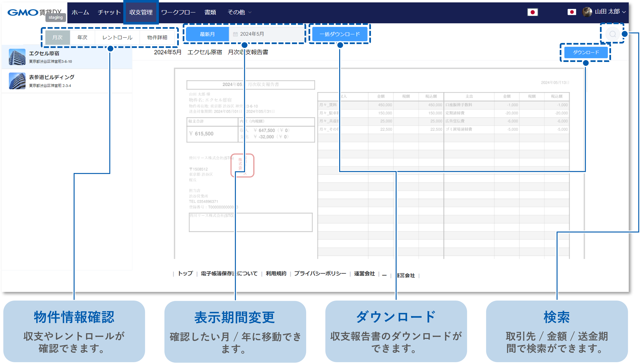This screenshot has height=364, width=640.
Task: Open the 利用規約 footer link
Action: (276, 273)
